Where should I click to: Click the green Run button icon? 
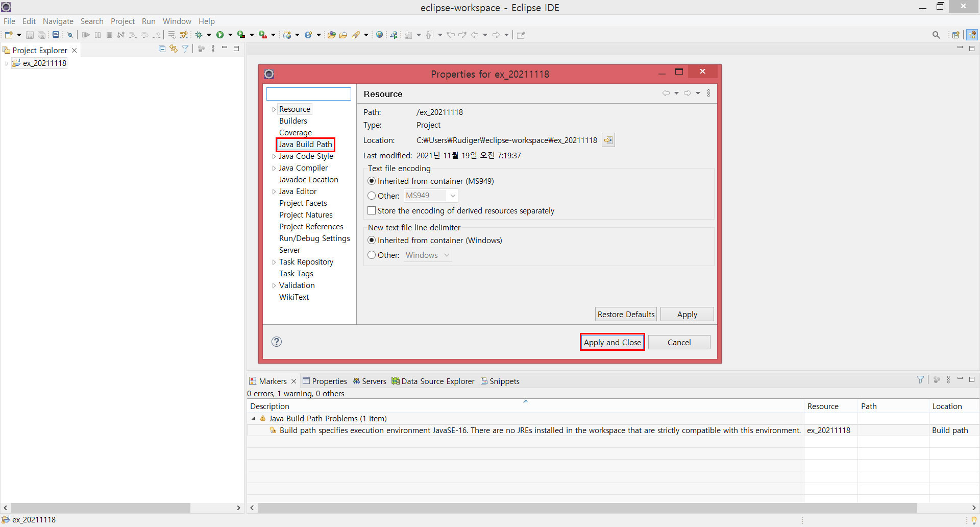(x=220, y=35)
